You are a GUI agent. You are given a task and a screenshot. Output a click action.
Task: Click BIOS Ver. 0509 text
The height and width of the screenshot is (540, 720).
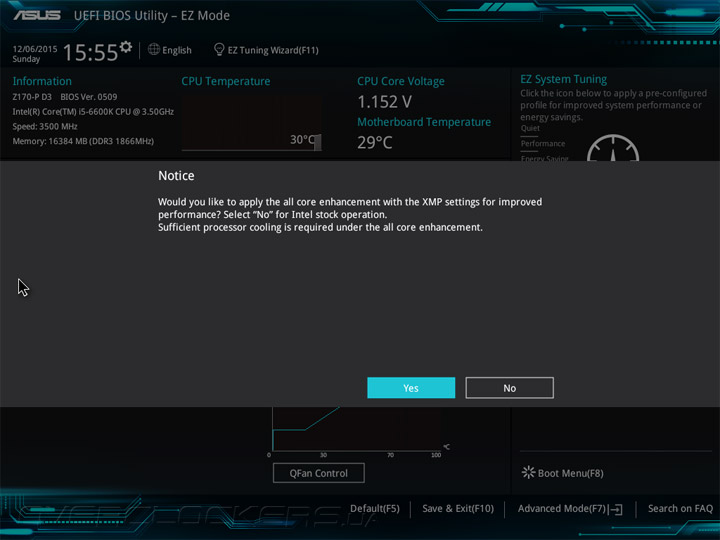pos(89,97)
